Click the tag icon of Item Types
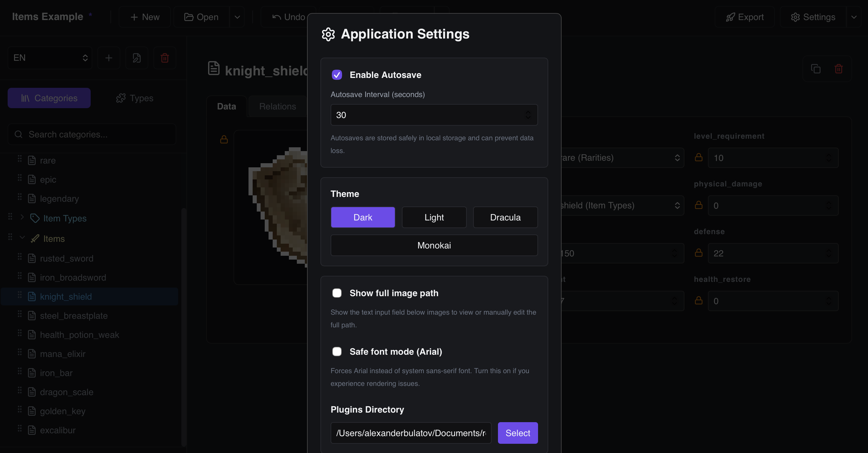The height and width of the screenshot is (453, 868). pos(35,218)
